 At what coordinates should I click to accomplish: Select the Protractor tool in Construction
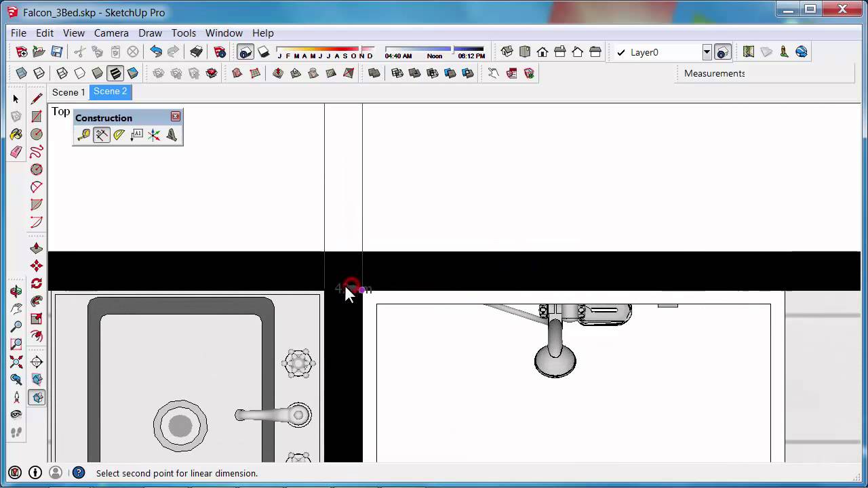(x=119, y=135)
